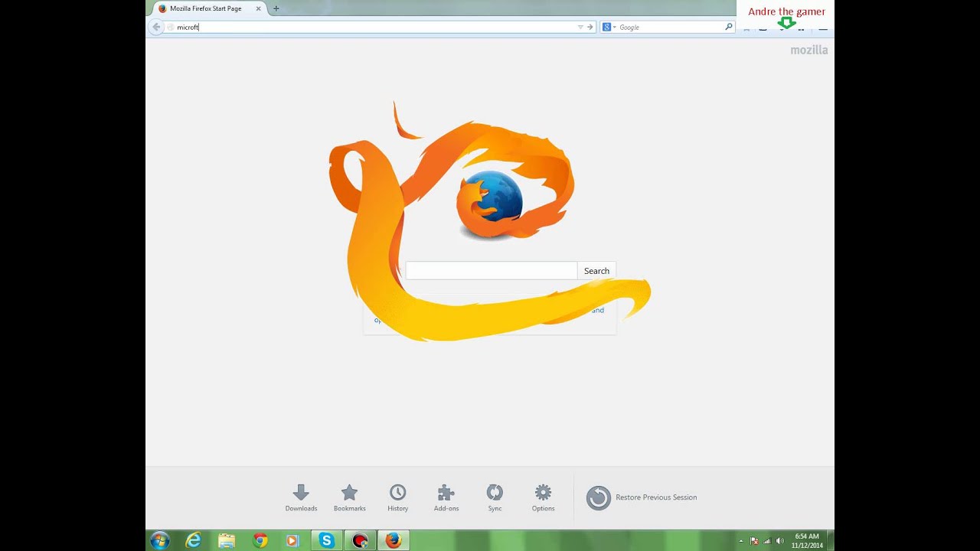Image resolution: width=980 pixels, height=551 pixels.
Task: Open Sync settings icon
Action: coord(495,497)
